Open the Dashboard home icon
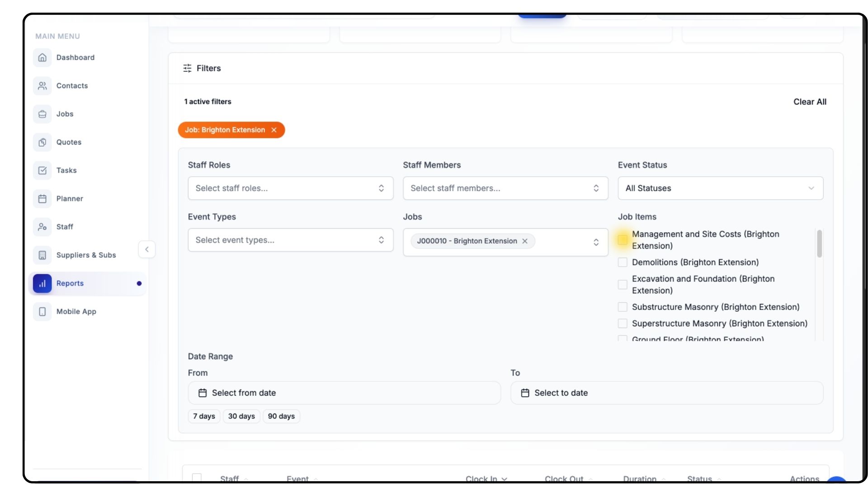Viewport: 868px width, 488px height. coord(42,57)
